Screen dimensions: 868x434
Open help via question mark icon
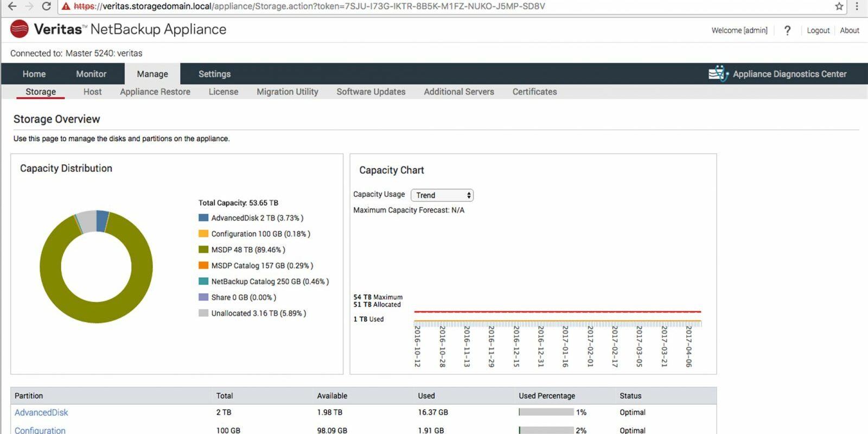click(787, 30)
